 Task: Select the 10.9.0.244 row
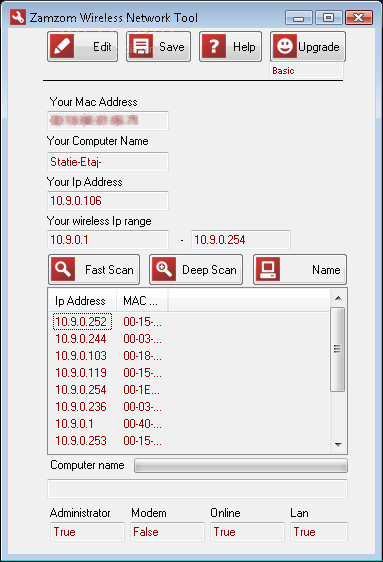[81, 338]
